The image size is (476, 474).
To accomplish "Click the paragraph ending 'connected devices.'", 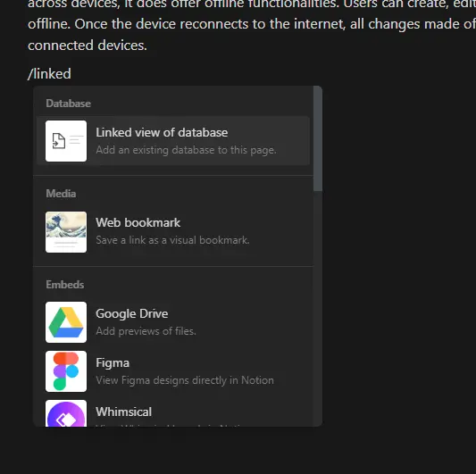I will (252, 26).
